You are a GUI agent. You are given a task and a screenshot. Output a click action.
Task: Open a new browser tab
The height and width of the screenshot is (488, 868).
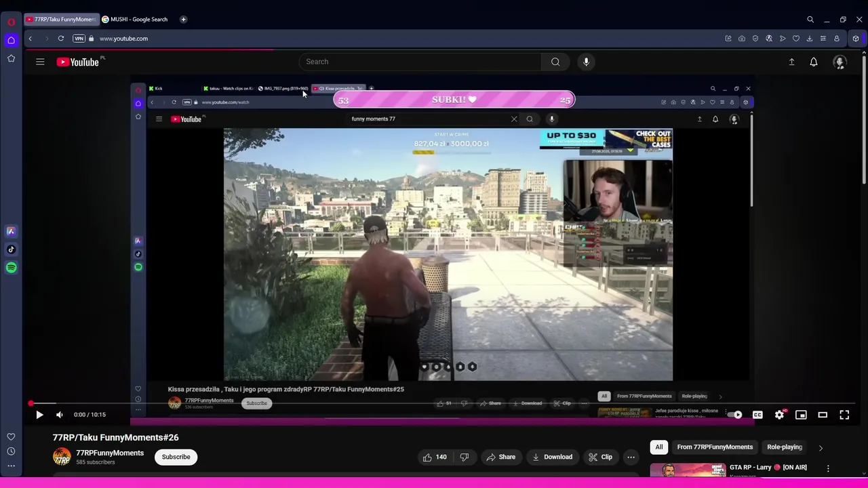[x=183, y=19]
